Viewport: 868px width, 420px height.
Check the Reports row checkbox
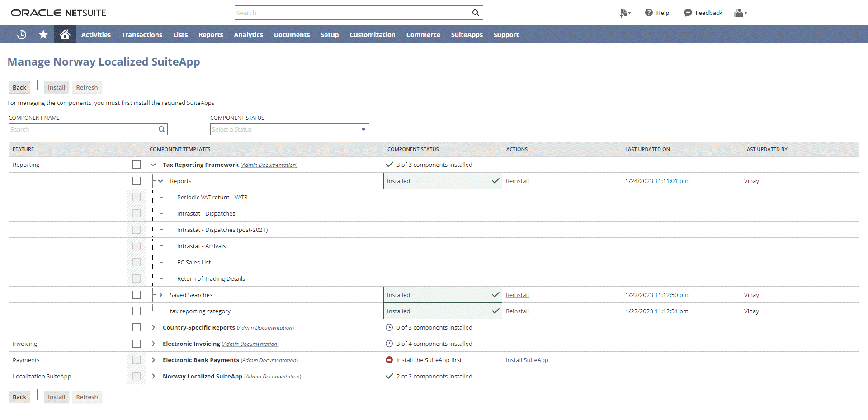tap(137, 181)
